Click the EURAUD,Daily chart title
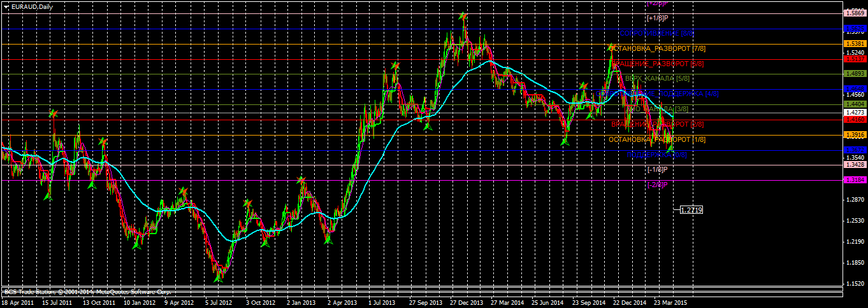The image size is (868, 308). click(33, 6)
